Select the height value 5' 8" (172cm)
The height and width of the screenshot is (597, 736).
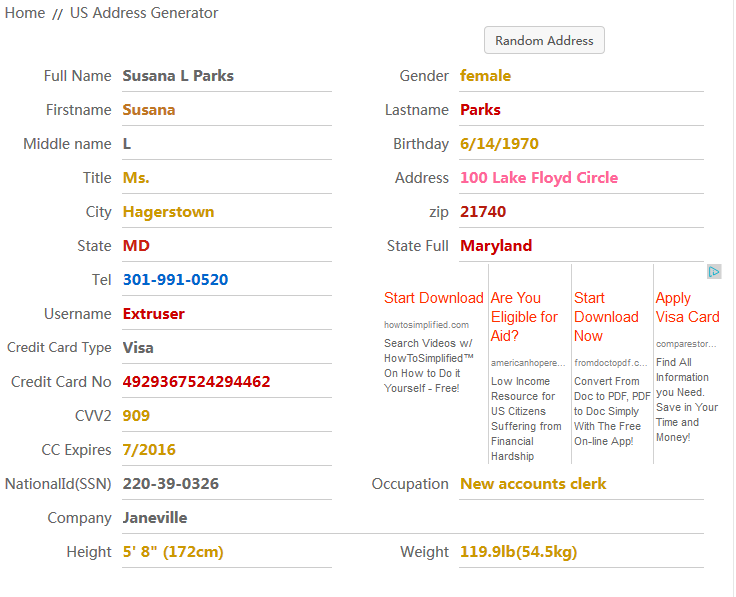[x=173, y=552]
